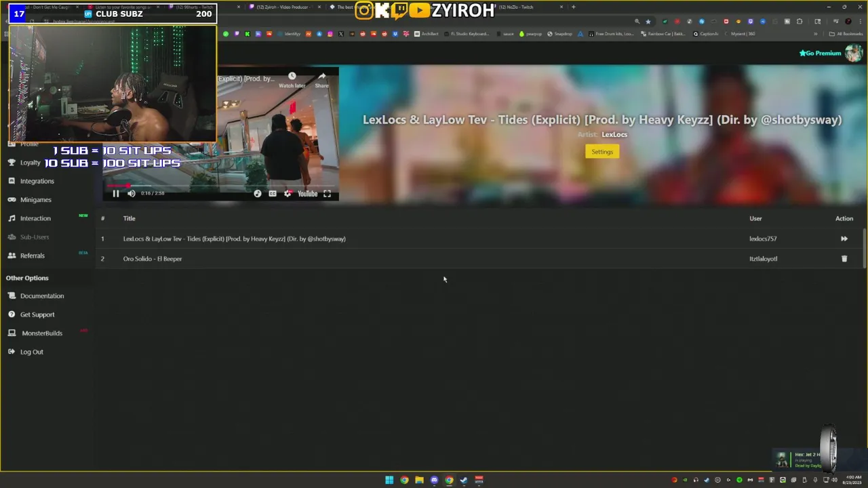The image size is (868, 488).
Task: Click the Referrals people icon
Action: tap(12, 256)
